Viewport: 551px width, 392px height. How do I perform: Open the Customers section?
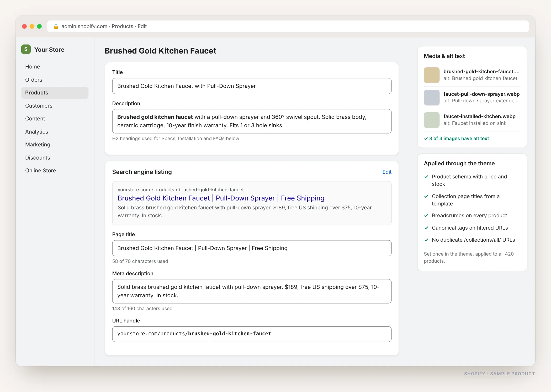(x=55, y=106)
